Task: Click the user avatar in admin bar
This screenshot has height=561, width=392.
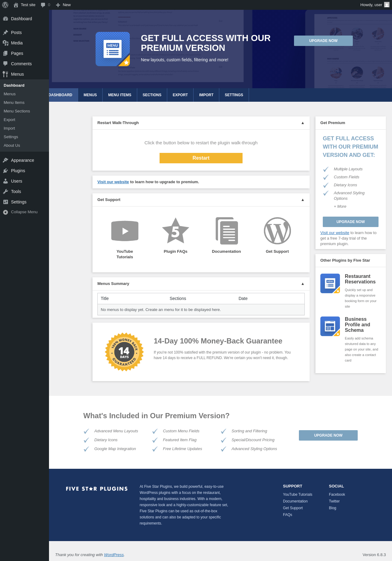Action: pyautogui.click(x=387, y=5)
